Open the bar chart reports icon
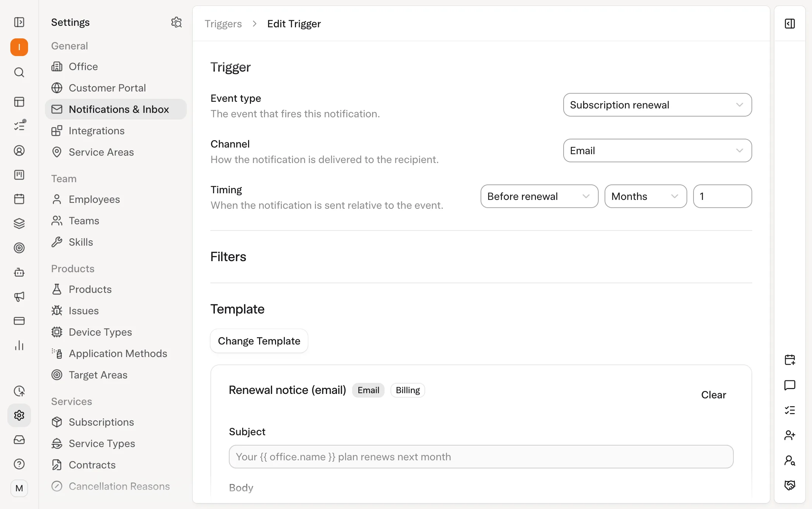812x509 pixels. point(19,345)
